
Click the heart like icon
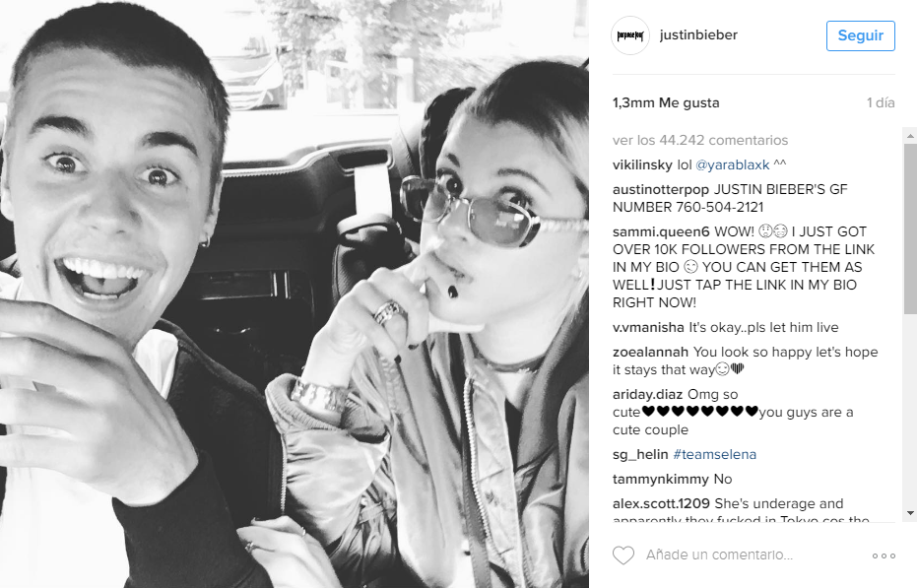pyautogui.click(x=622, y=555)
